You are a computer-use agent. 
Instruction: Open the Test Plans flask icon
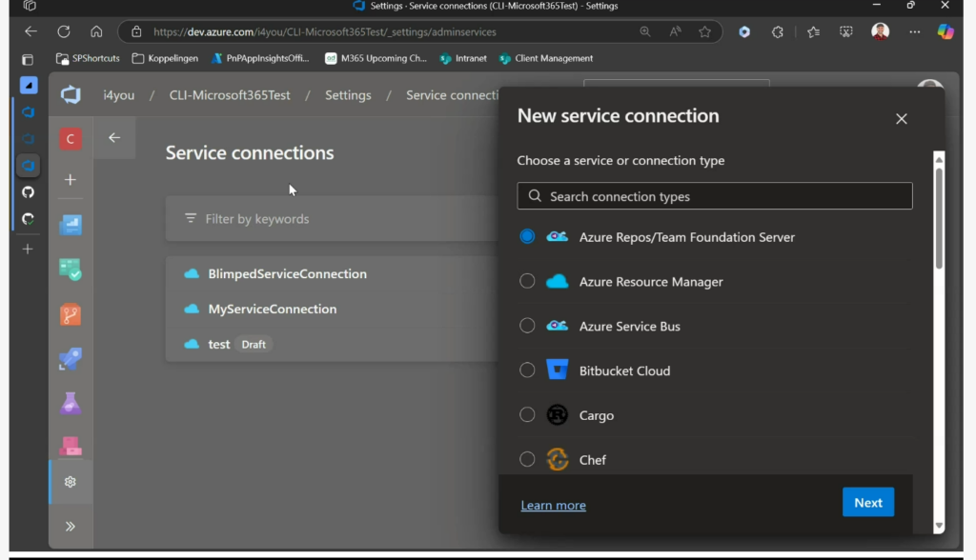[x=71, y=403]
